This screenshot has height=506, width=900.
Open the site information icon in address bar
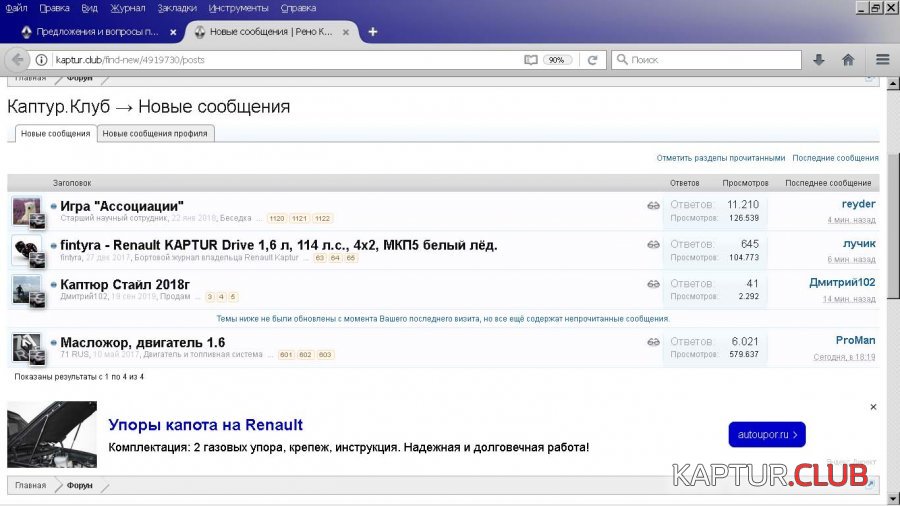coord(41,60)
